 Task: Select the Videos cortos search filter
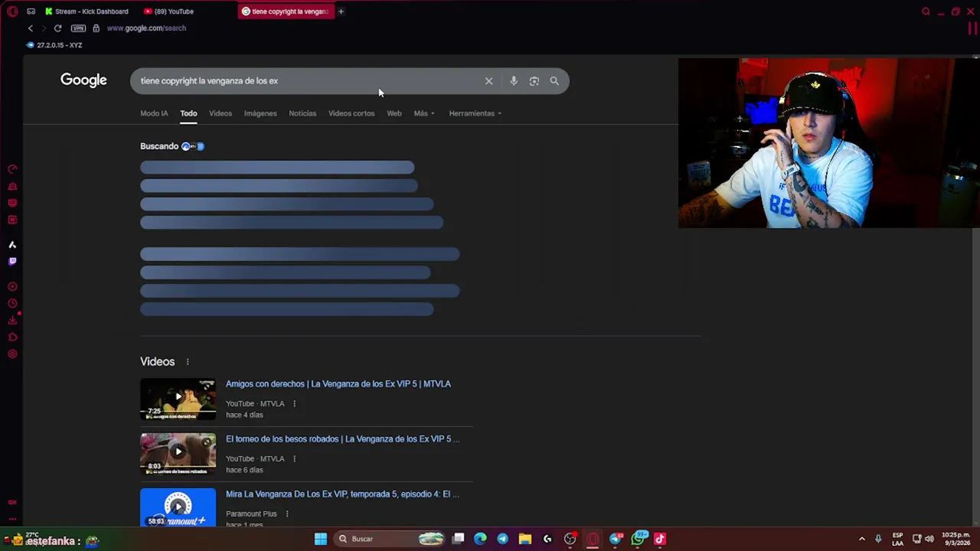click(x=351, y=113)
